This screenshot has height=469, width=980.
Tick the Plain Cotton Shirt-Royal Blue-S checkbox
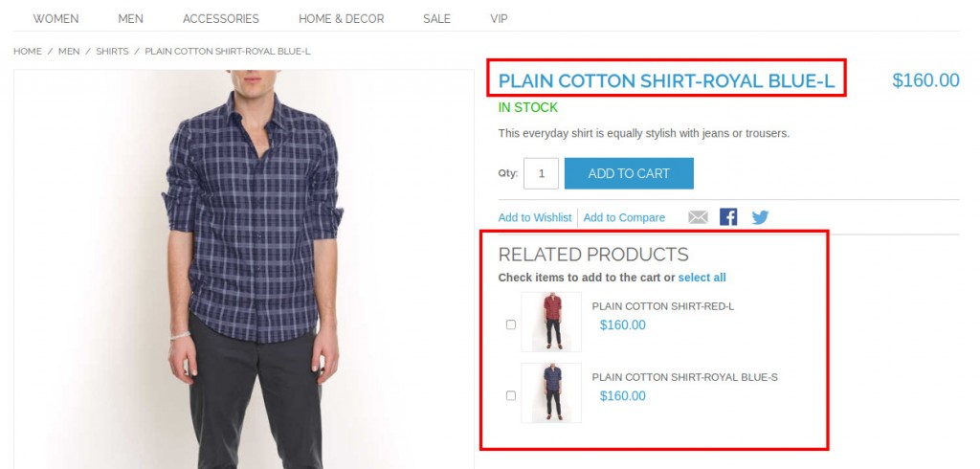coord(511,395)
